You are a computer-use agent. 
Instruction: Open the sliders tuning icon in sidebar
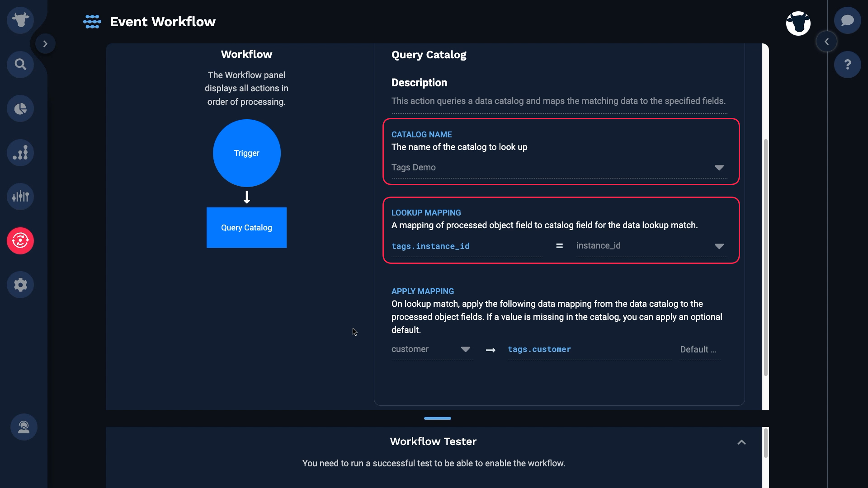pos(20,197)
